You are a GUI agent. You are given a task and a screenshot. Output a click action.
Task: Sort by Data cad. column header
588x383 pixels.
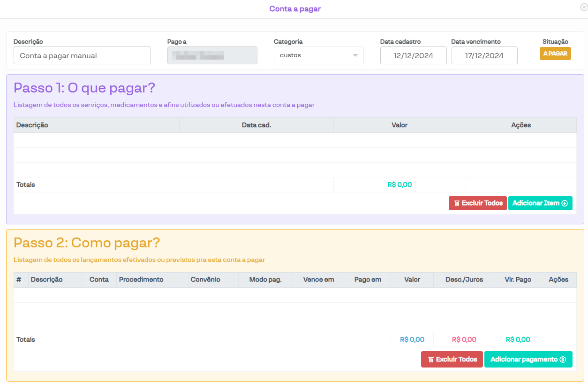pos(256,125)
